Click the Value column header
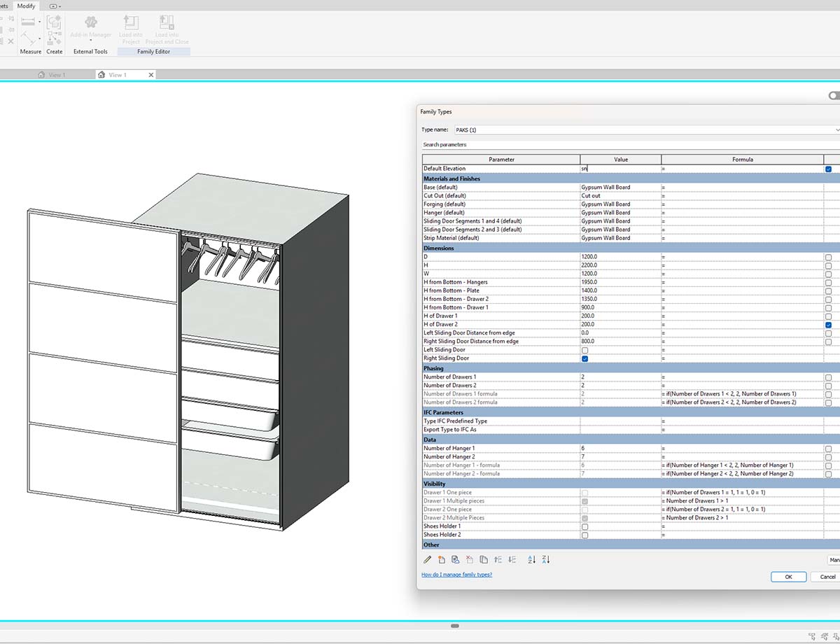This screenshot has width=840, height=644. point(621,160)
